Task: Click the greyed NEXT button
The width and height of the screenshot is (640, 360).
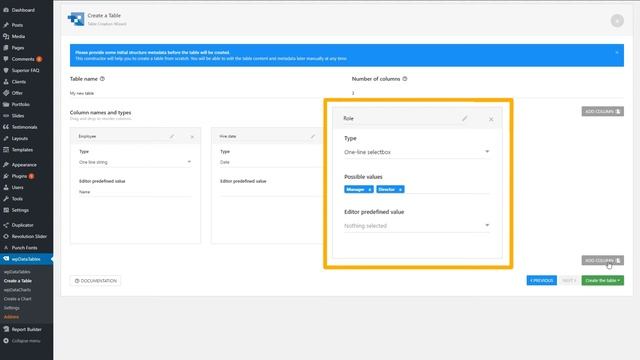Action: tap(569, 280)
